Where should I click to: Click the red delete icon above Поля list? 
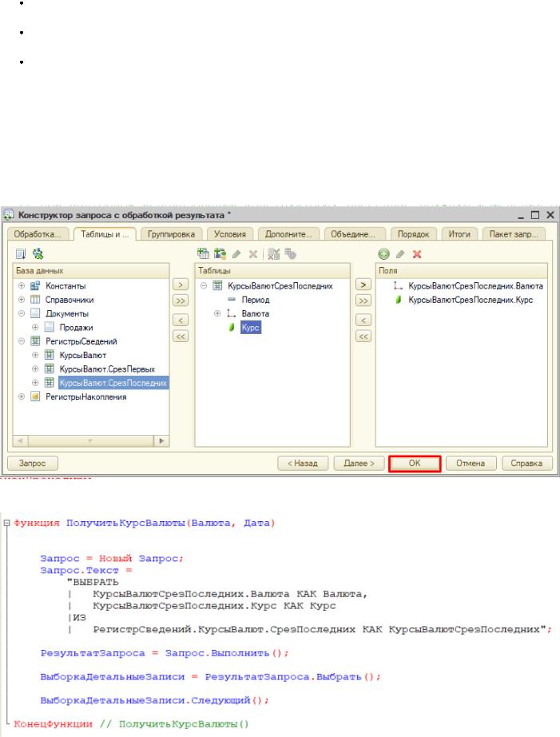coord(416,254)
